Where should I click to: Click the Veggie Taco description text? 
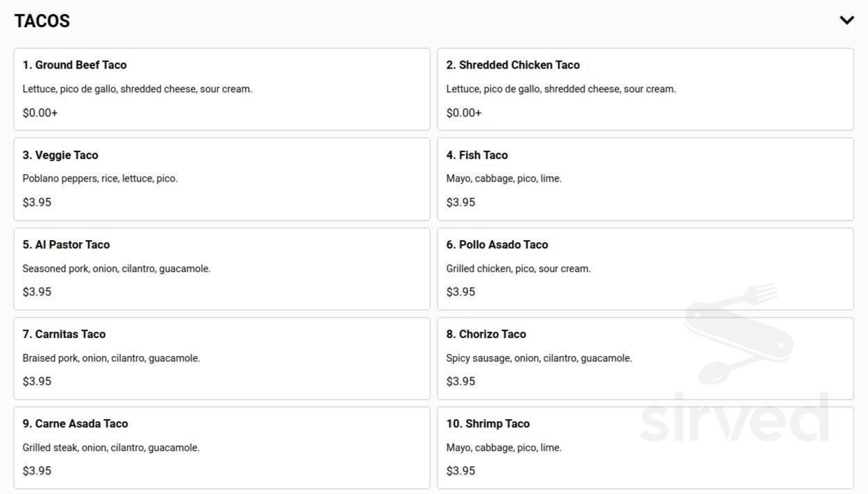coord(100,178)
